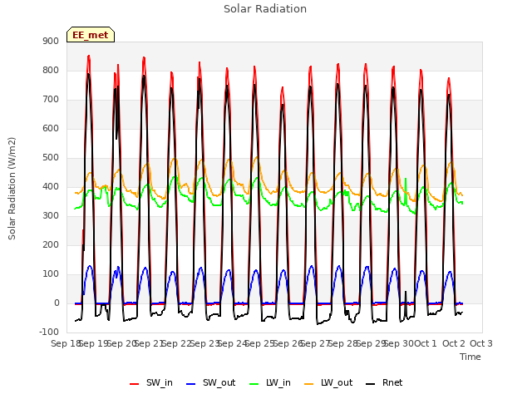The height and width of the screenshot is (399, 532).
Task: Click the 900 y-axis tick label
Action: (x=51, y=41)
